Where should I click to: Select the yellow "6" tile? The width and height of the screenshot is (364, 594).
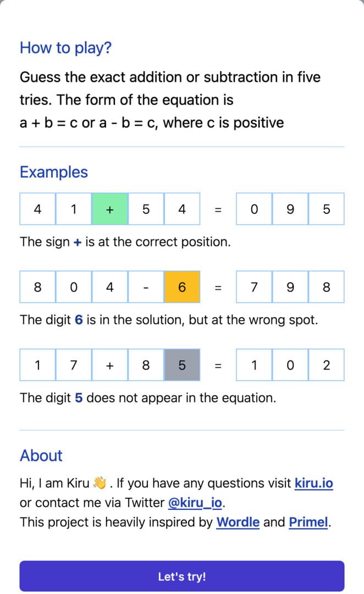181,287
